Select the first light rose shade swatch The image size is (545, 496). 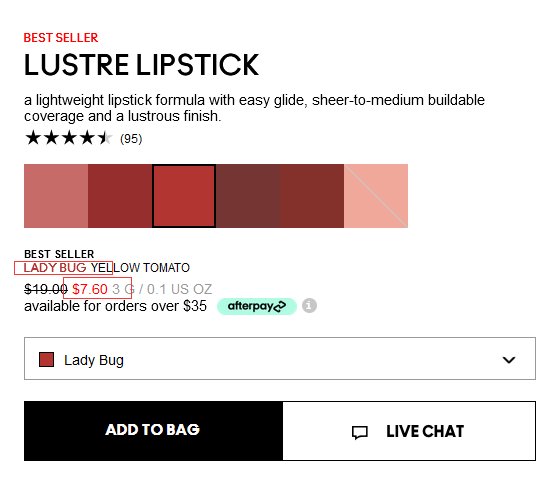[x=56, y=196]
